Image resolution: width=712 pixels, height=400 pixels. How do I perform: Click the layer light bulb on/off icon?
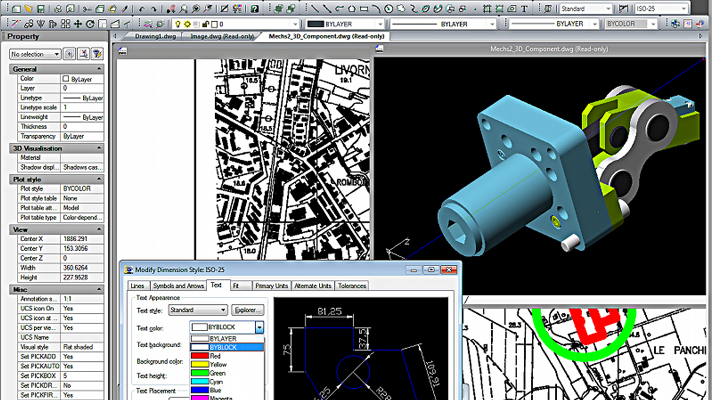pyautogui.click(x=178, y=22)
